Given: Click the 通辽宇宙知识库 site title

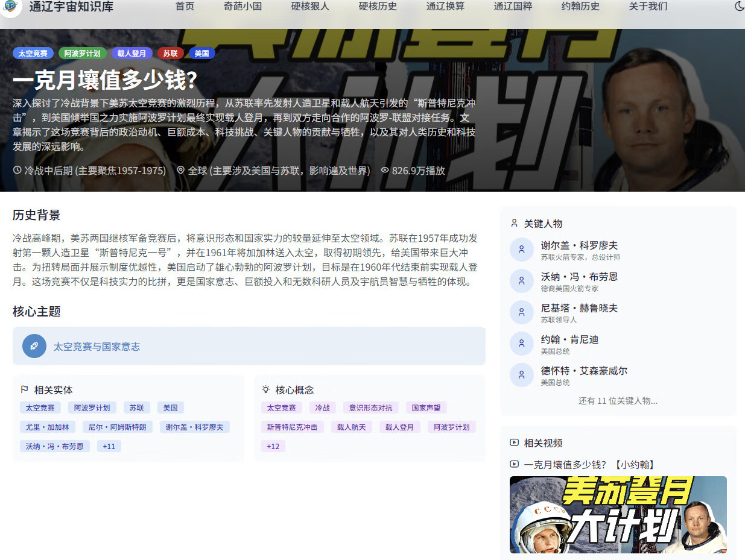Looking at the screenshot, I should [71, 7].
